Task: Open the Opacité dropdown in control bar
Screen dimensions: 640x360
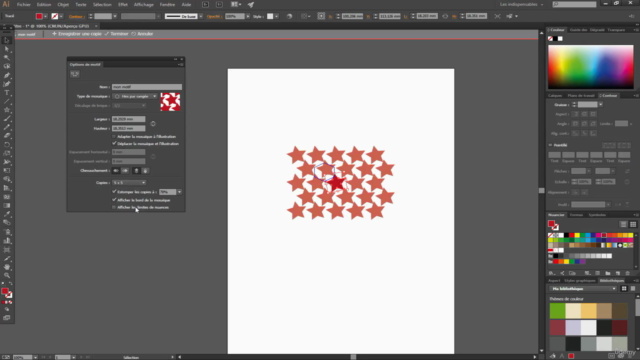Action: tap(248, 16)
